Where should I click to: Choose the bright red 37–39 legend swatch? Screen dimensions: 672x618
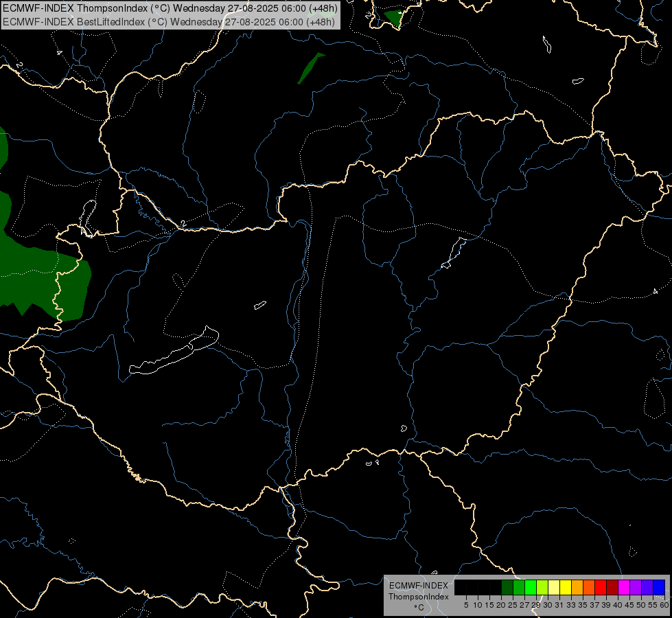(601, 587)
